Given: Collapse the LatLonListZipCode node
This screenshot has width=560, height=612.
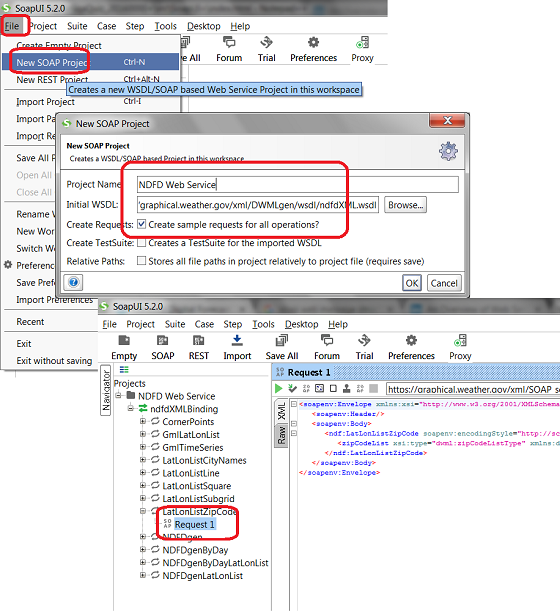Looking at the screenshot, I should coord(143,511).
